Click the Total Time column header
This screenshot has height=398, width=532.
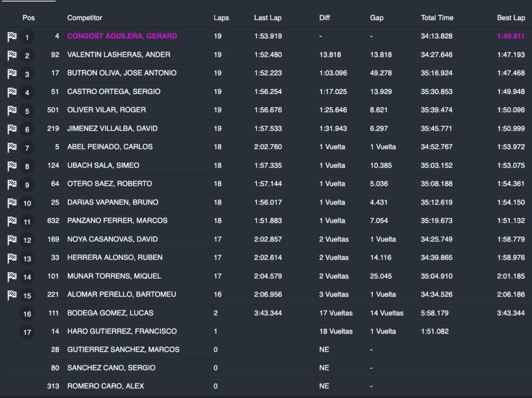[437, 18]
